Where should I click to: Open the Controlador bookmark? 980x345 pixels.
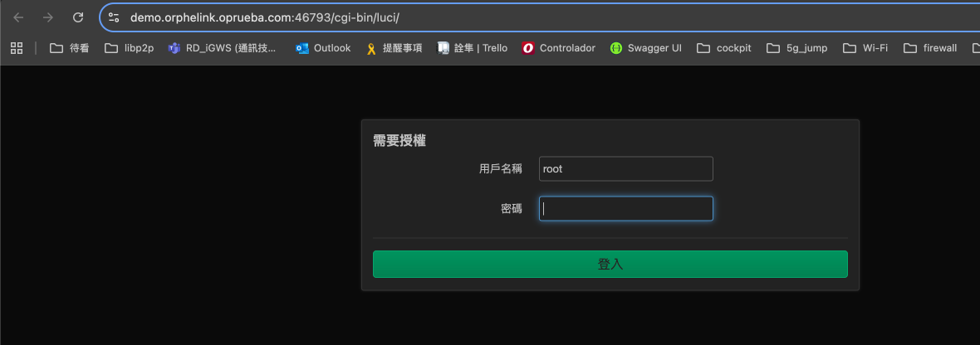(x=558, y=48)
